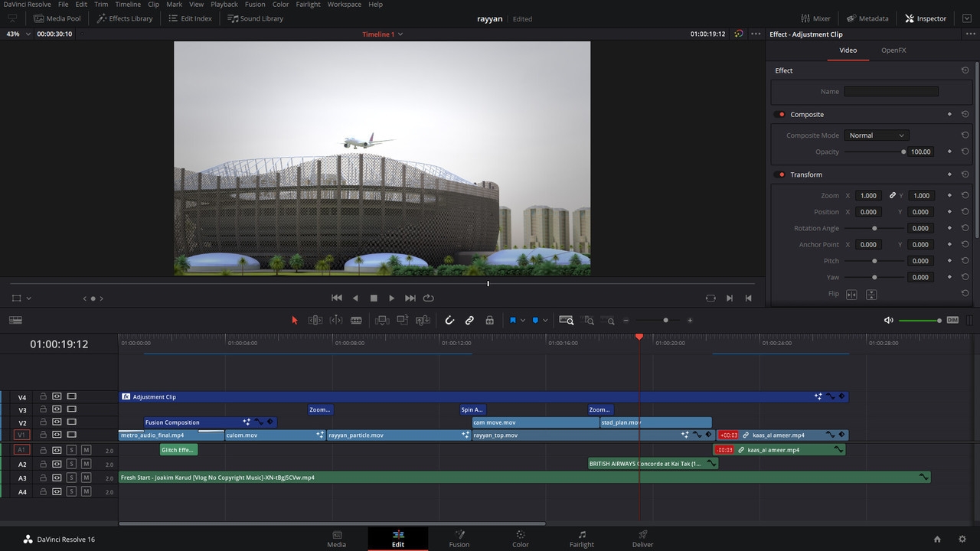Open the Composite Mode Normal dropdown
The image size is (980, 551).
click(x=877, y=135)
